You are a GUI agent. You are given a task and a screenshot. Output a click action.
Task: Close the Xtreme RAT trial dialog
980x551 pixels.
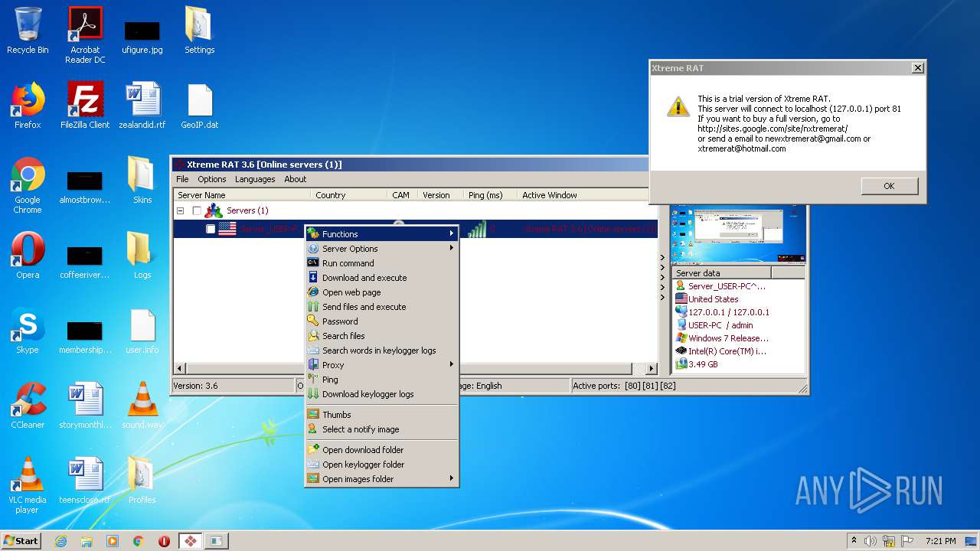tap(917, 68)
